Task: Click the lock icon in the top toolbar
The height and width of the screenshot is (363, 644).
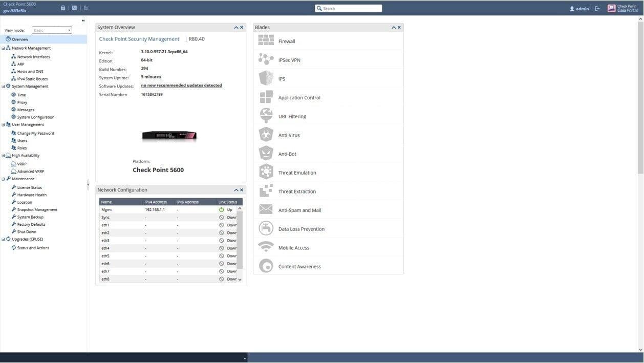Action: point(63,7)
